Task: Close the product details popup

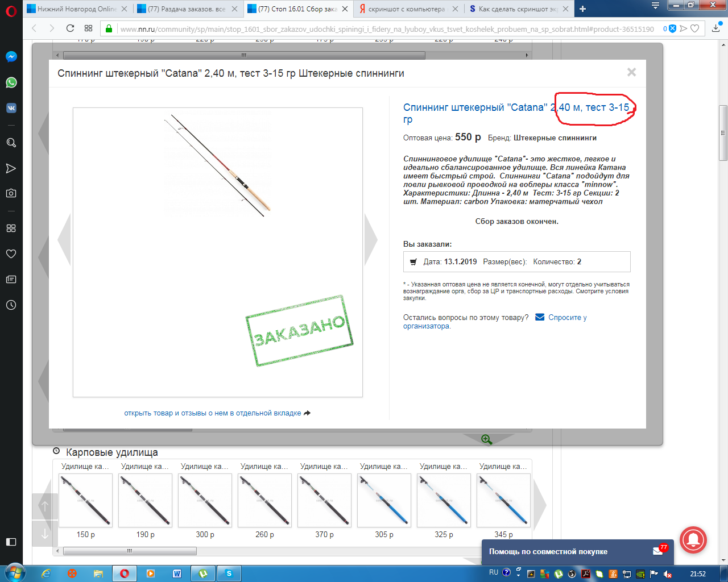Action: 631,72
